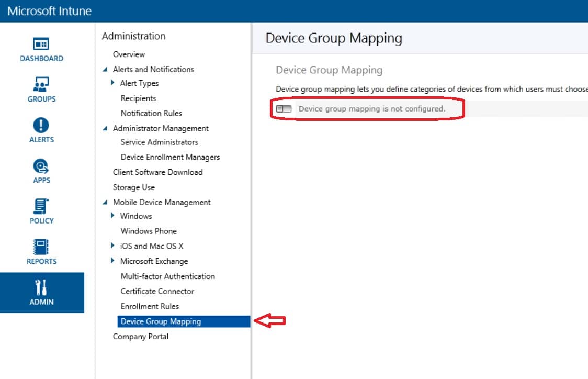Enable the device group mapping toggle

point(284,108)
